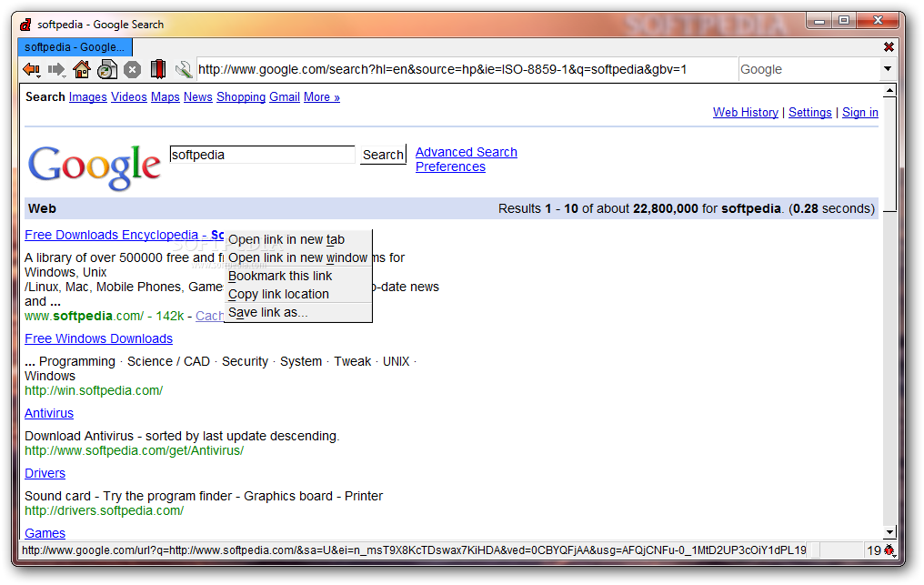Expand the Google search engine dropdown
Viewport: 924px width, 585px height.
click(x=888, y=69)
